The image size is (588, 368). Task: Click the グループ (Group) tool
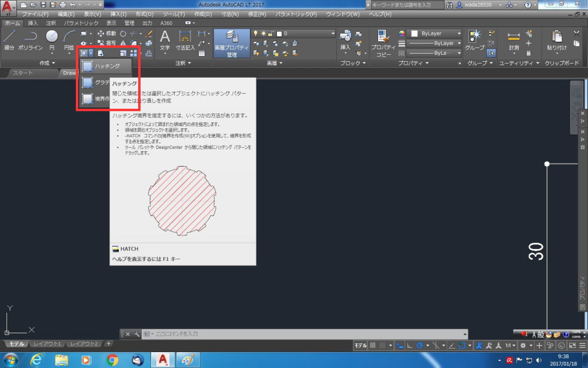point(475,41)
